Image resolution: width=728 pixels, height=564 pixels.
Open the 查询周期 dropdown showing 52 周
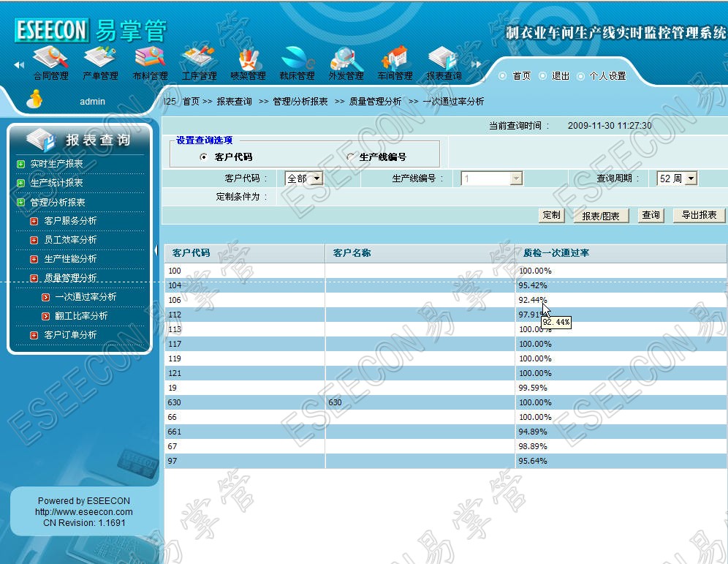tap(677, 178)
